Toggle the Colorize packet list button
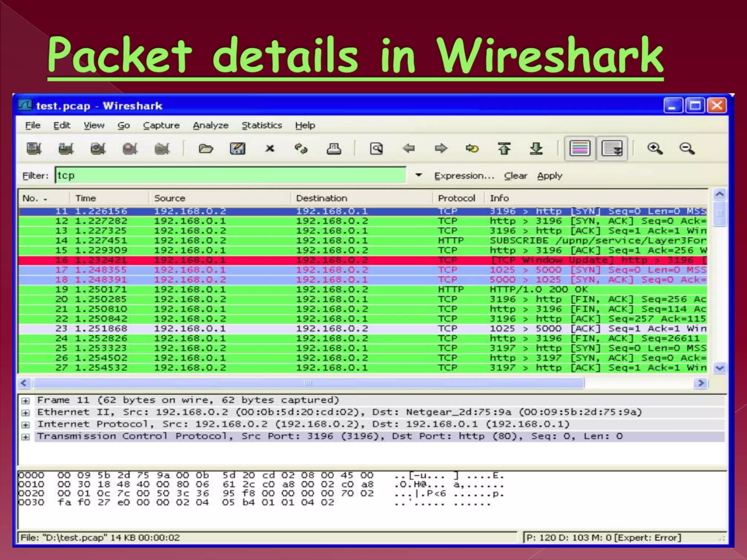Screen dimensions: 747x560 [x=580, y=148]
